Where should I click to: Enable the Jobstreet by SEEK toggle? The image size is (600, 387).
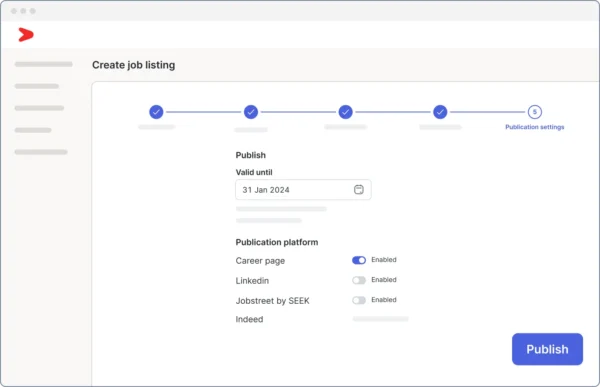point(359,300)
